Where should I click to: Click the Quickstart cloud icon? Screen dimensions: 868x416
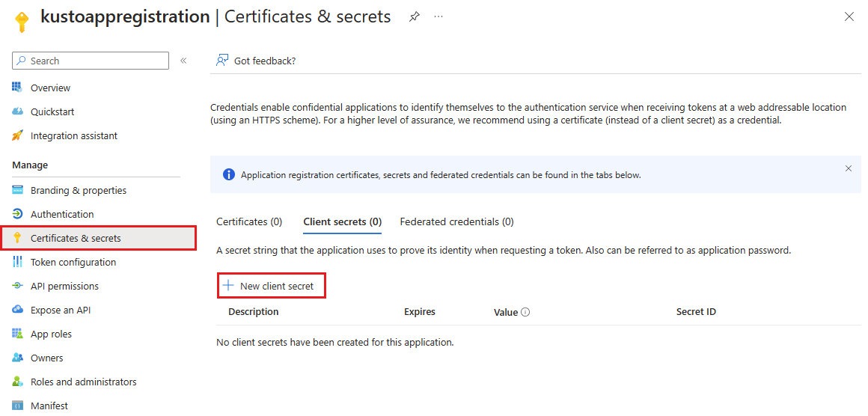click(x=18, y=111)
